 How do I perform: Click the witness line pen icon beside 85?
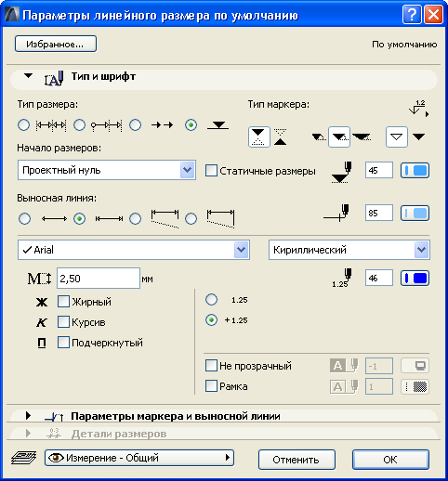tap(336, 213)
